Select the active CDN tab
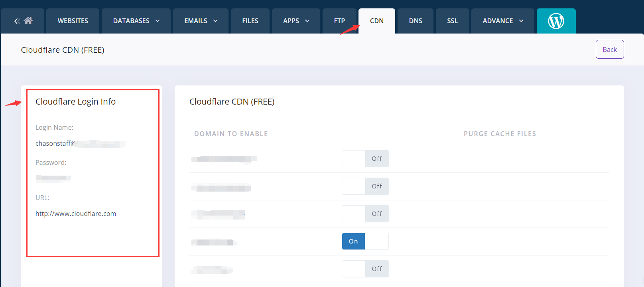This screenshot has height=287, width=644. [377, 21]
